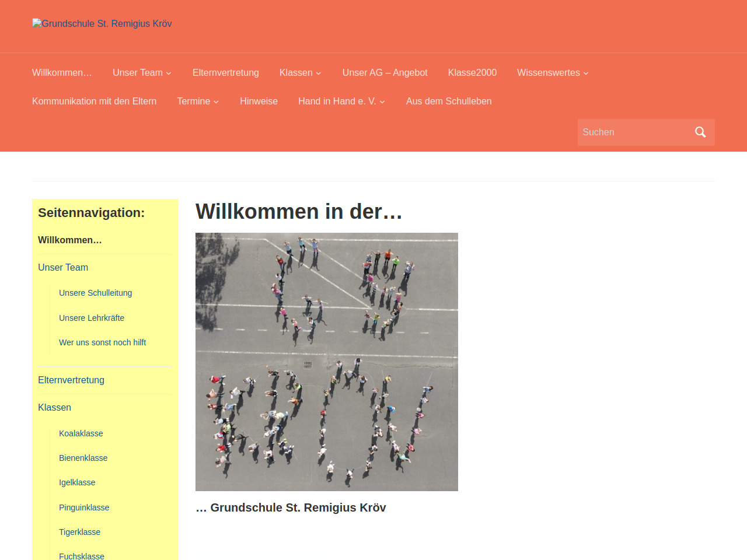The width and height of the screenshot is (747, 560).
Task: Click the aerial schoolyard photo
Action: point(326,362)
